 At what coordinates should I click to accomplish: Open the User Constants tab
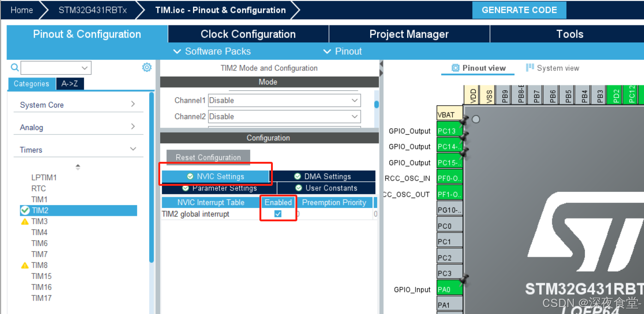326,188
